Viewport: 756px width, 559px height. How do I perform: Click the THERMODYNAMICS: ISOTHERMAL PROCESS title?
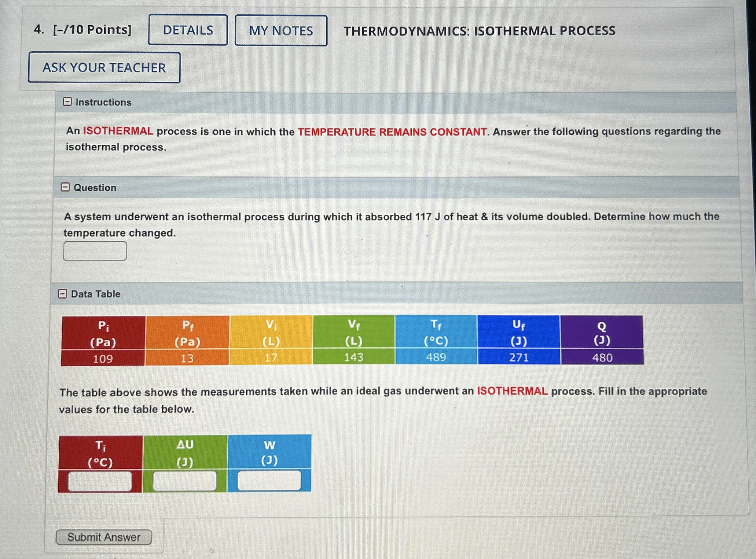479,31
